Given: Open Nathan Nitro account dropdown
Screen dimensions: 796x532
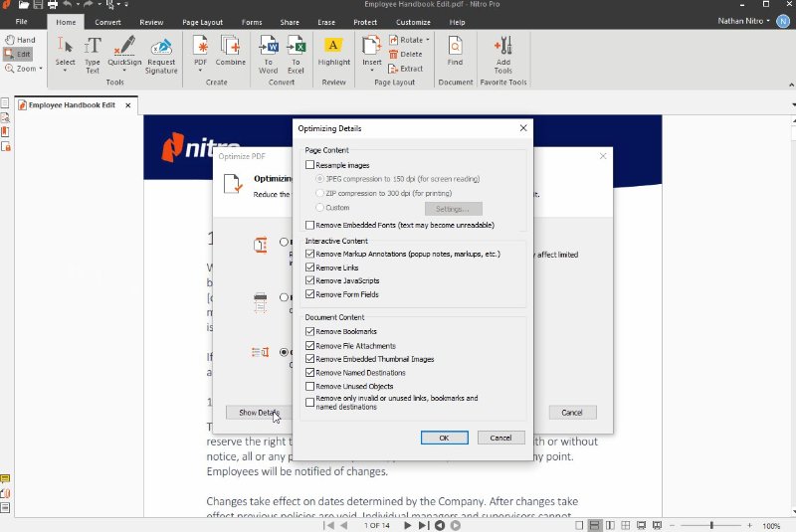Looking at the screenshot, I should (743, 21).
